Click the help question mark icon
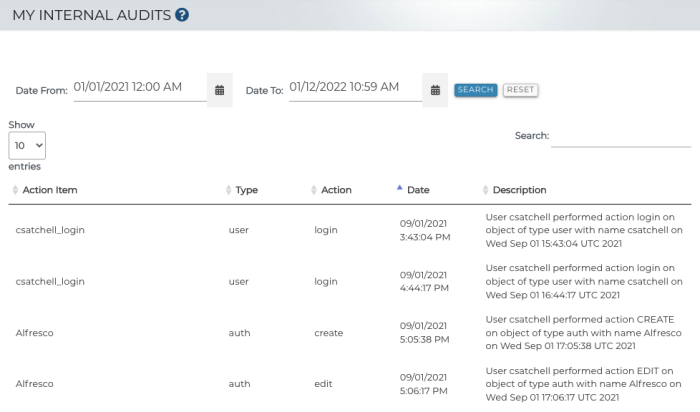Viewport: 700px width, 412px height. (x=181, y=15)
